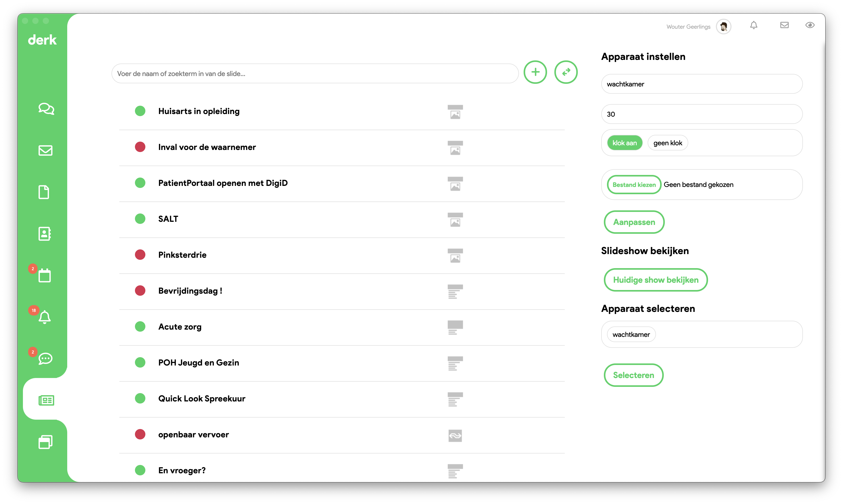
Task: Select the 'geen klok' option
Action: [x=667, y=143]
